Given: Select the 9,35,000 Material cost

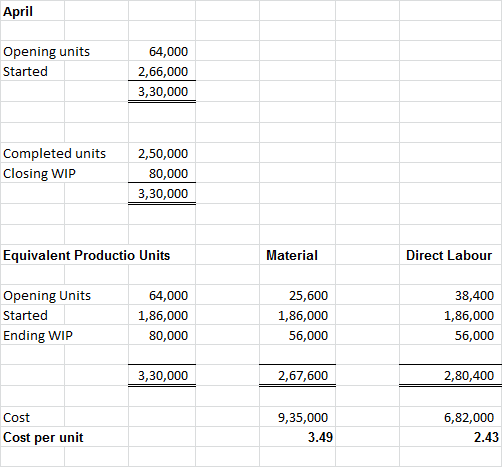Looking at the screenshot, I should 303,417.
